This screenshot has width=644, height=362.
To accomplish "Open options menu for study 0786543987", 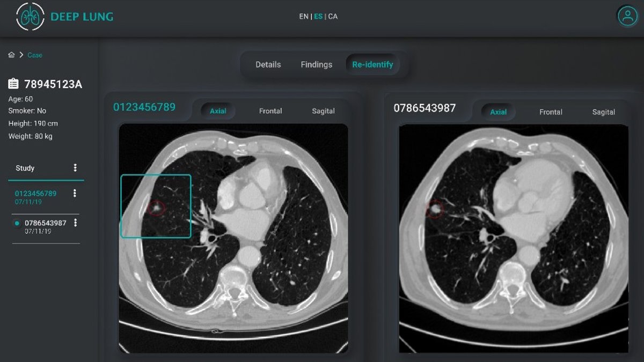I will click(x=75, y=223).
